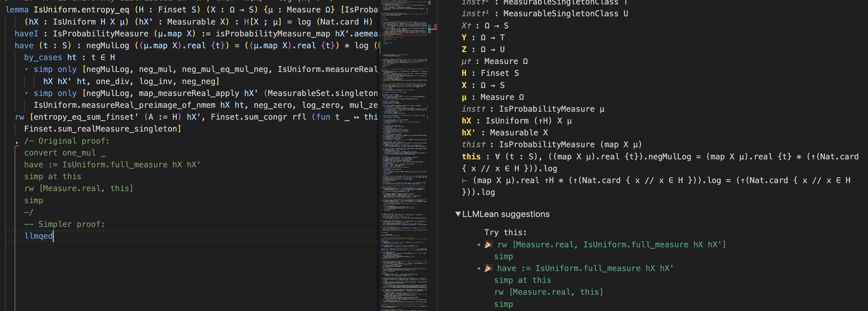Click party popper icon beside have suggestion
Viewport: 868px width, 311px height.
pyautogui.click(x=488, y=268)
